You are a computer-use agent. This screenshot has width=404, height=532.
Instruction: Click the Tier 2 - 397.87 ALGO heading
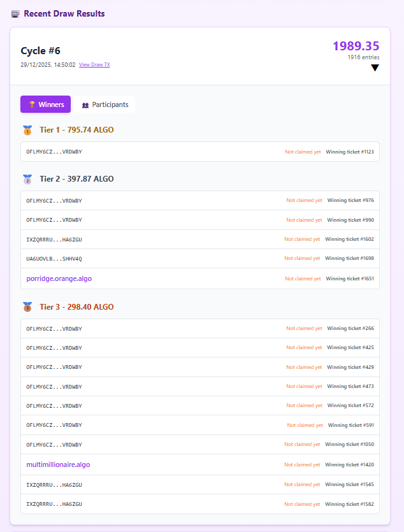76,179
